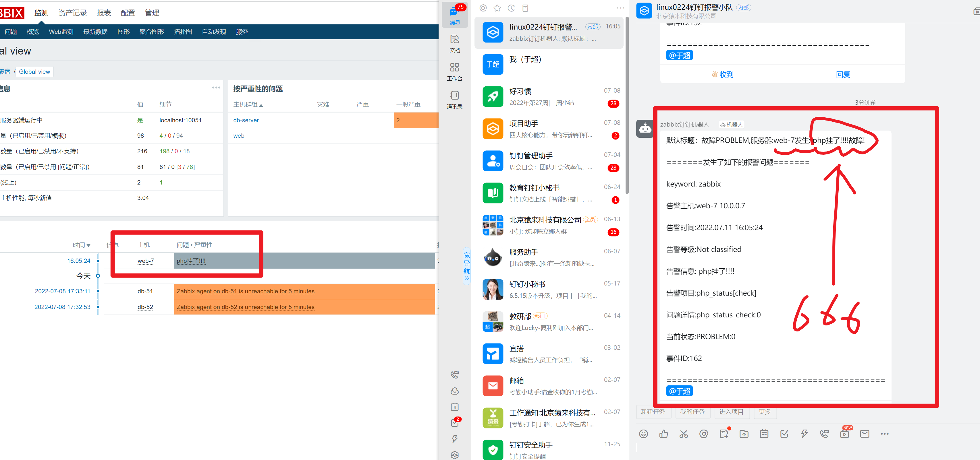Click the scissors screenshot icon
This screenshot has height=460, width=980.
click(684, 434)
